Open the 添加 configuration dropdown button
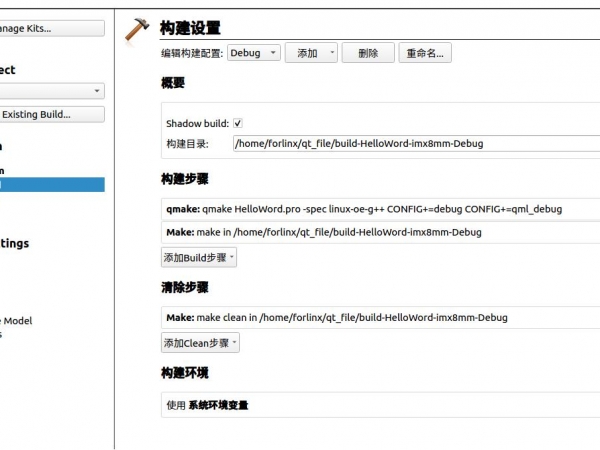600x450 pixels. click(311, 54)
